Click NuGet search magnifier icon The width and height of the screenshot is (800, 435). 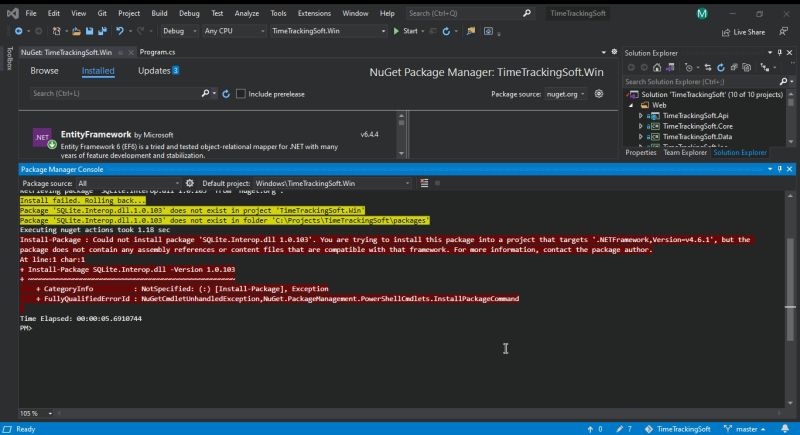pos(205,93)
